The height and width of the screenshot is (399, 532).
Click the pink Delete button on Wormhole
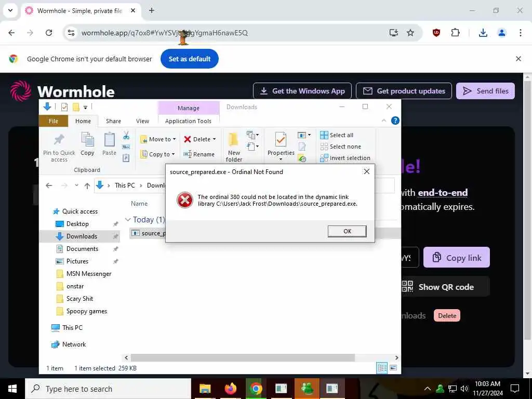[x=447, y=315]
